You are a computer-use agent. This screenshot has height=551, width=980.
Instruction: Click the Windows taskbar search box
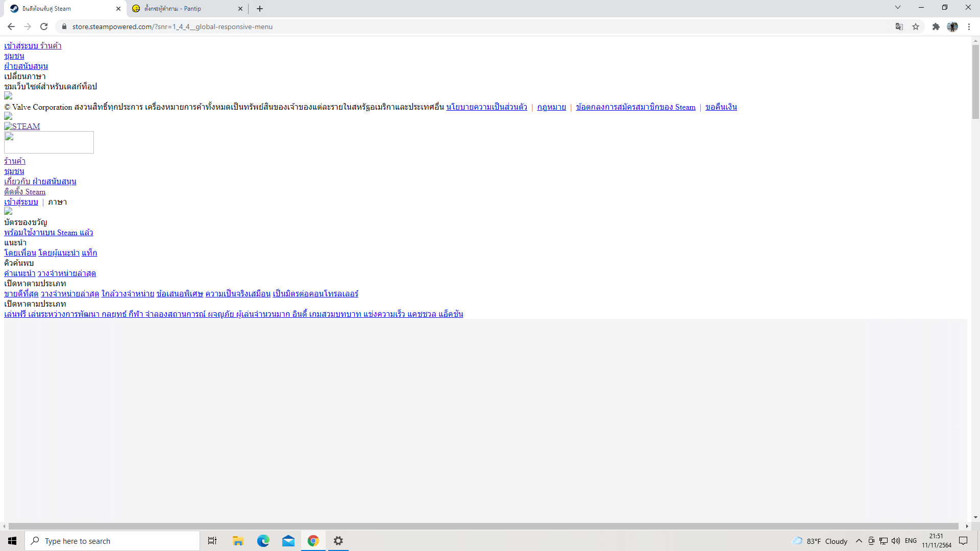click(x=112, y=541)
